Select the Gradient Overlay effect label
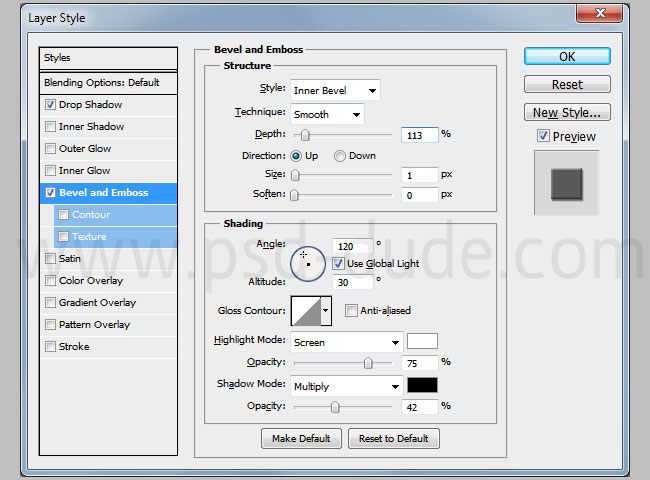Viewport: 650px width, 480px height. tap(97, 303)
